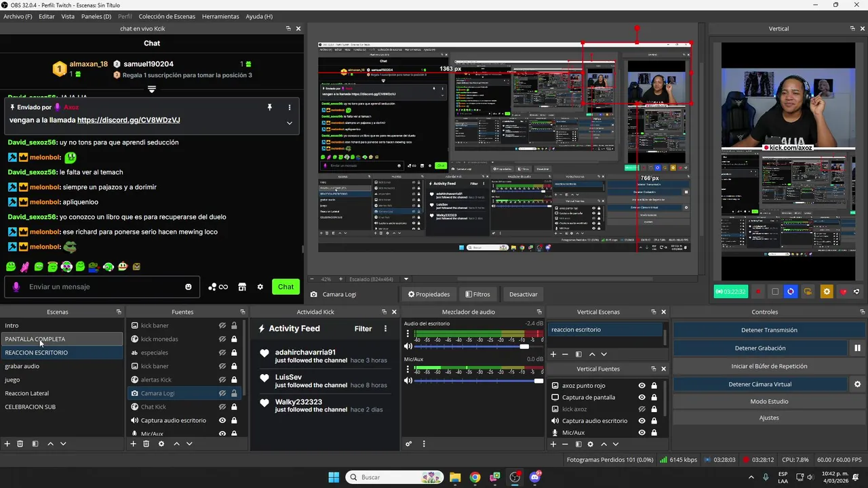Click Iniciar el Búfer de Repetición
Viewport: 868px width, 488px height.
[769, 366]
